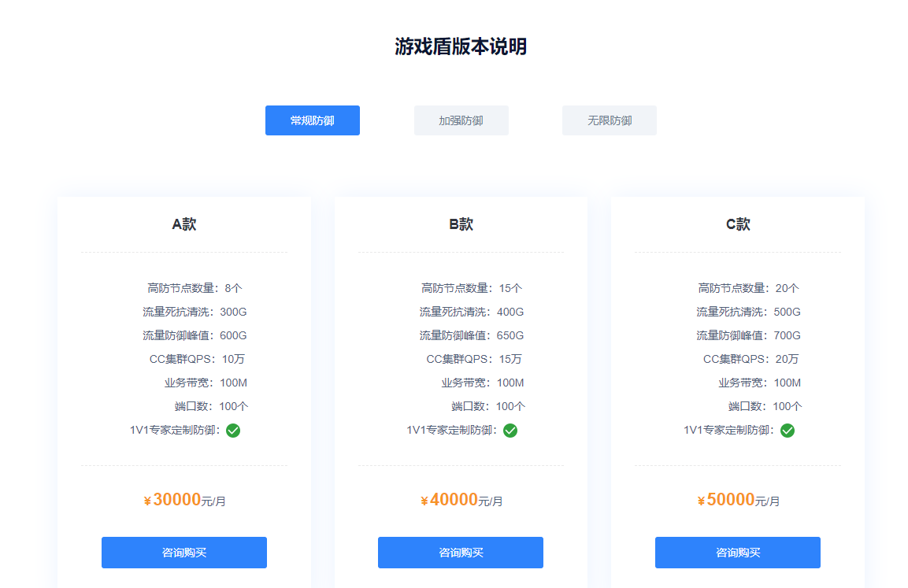Click green checkmark icon in B款 card
Screen dimensions: 908x588
510,431
